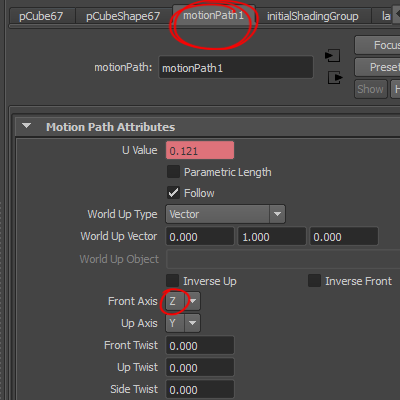Click the Focus button

click(x=377, y=45)
